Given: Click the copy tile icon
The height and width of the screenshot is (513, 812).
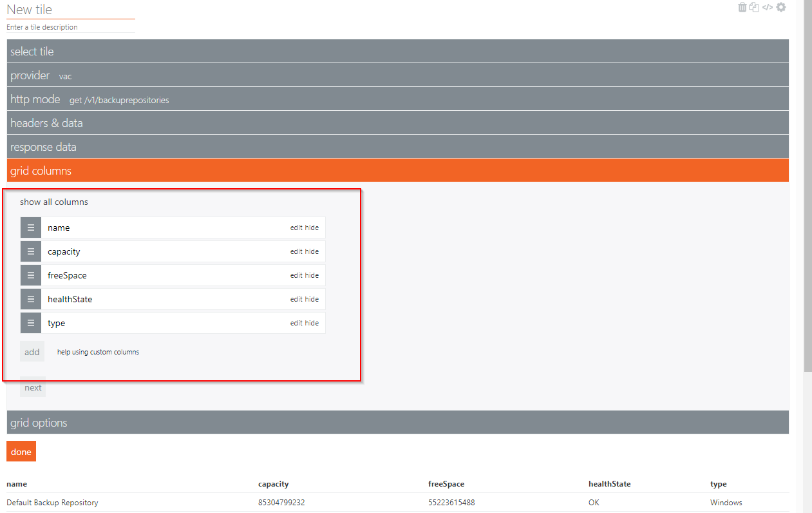Looking at the screenshot, I should (x=754, y=7).
